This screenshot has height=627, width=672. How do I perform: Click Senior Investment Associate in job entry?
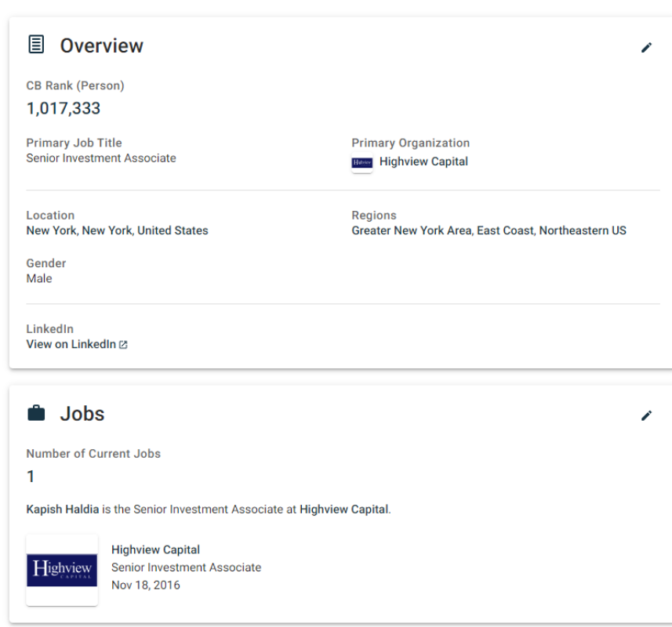186,567
